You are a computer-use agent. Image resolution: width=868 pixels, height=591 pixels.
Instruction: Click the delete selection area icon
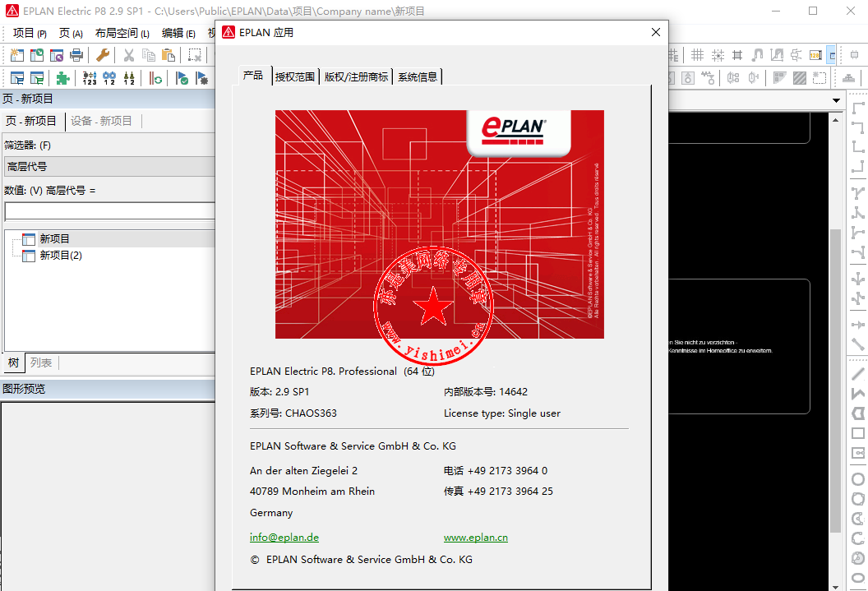click(x=195, y=55)
